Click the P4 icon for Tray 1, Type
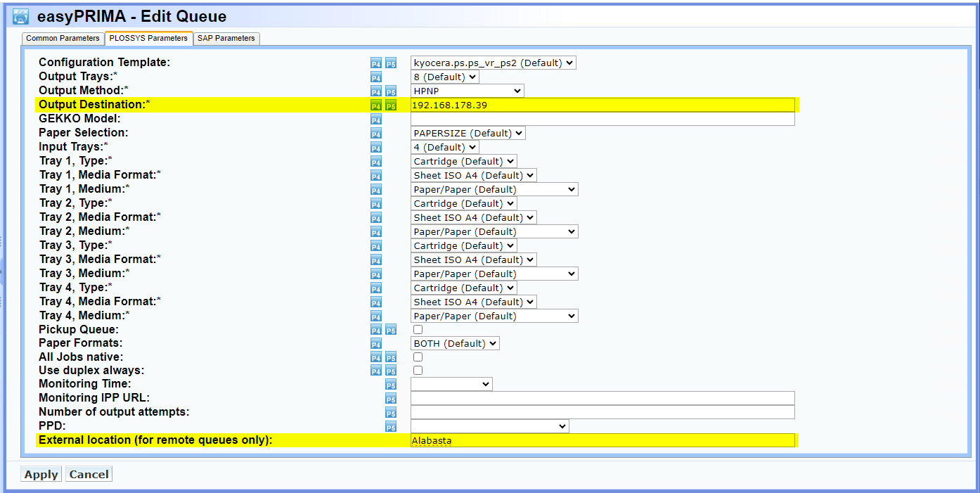 coord(375,161)
